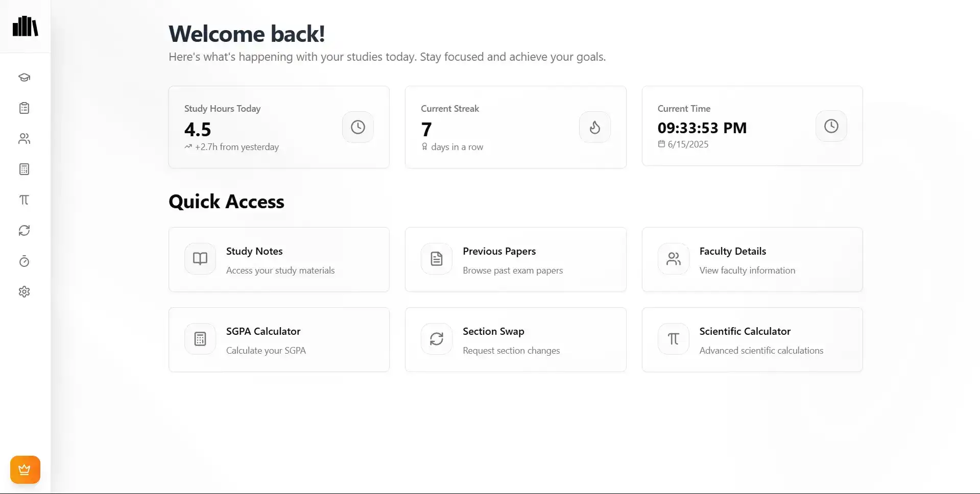
Task: Click the document icon on Previous Papers card
Action: (436, 259)
